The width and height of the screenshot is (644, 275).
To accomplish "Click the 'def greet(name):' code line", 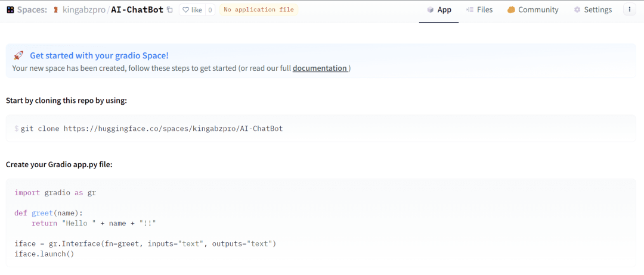I will 48,213.
